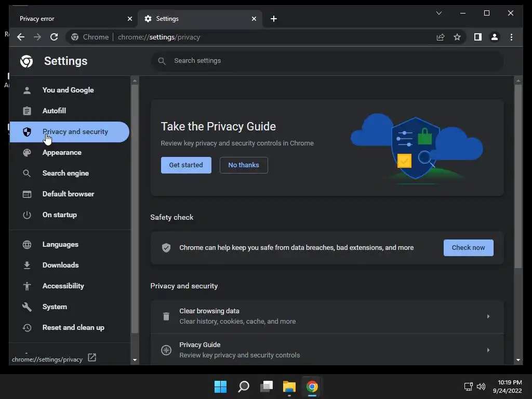Viewport: 532px width, 399px height.
Task: Click the Search engine magnifier icon
Action: coord(27,174)
